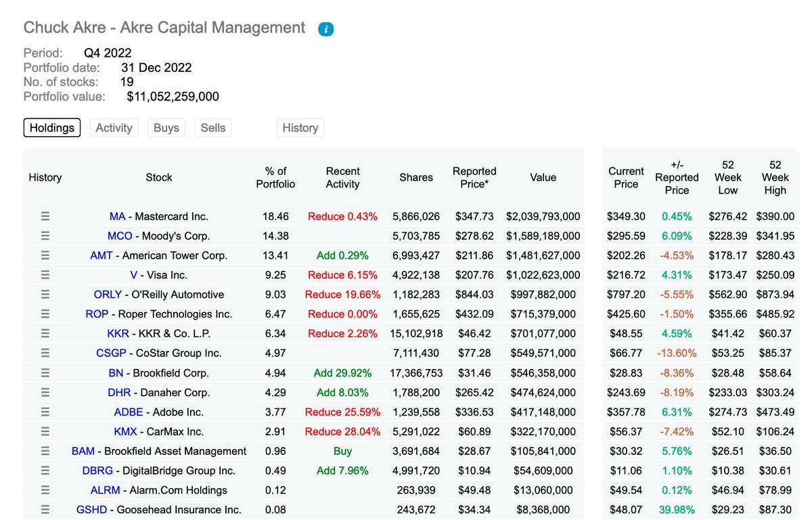Click the Shares column header
Viewport: 812px width, 520px height.
[416, 177]
